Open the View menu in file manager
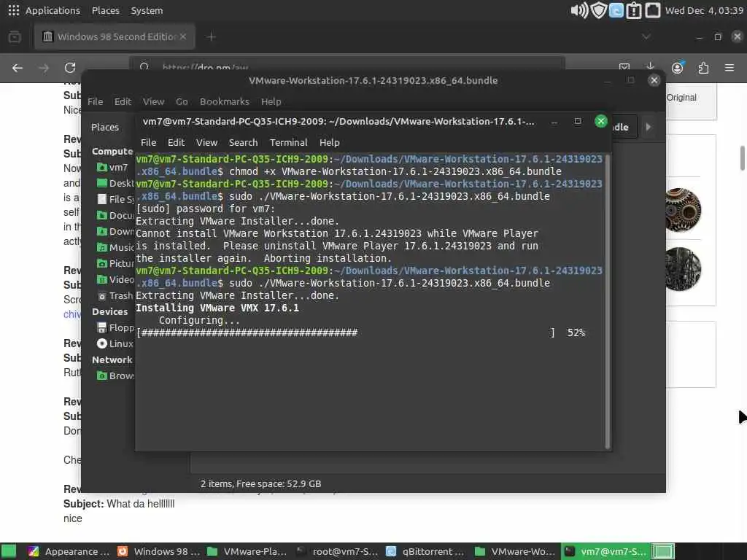 [x=153, y=101]
